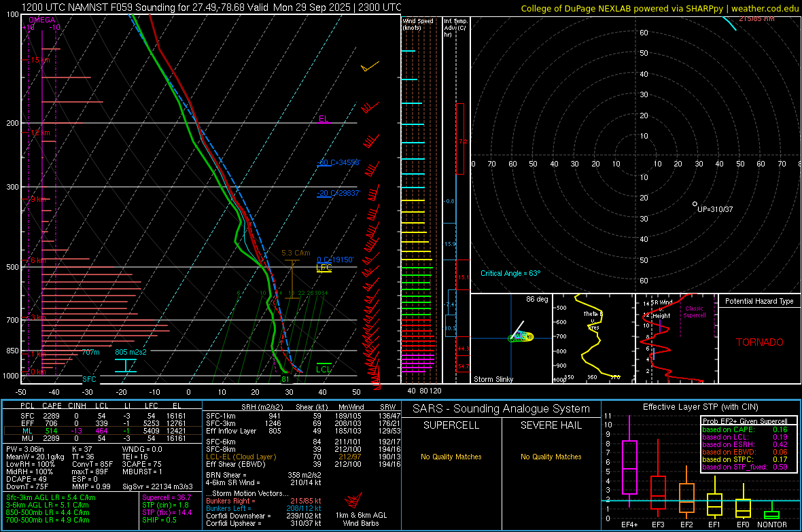Click the sounding title with valid time
The image size is (802, 532).
[211, 7]
